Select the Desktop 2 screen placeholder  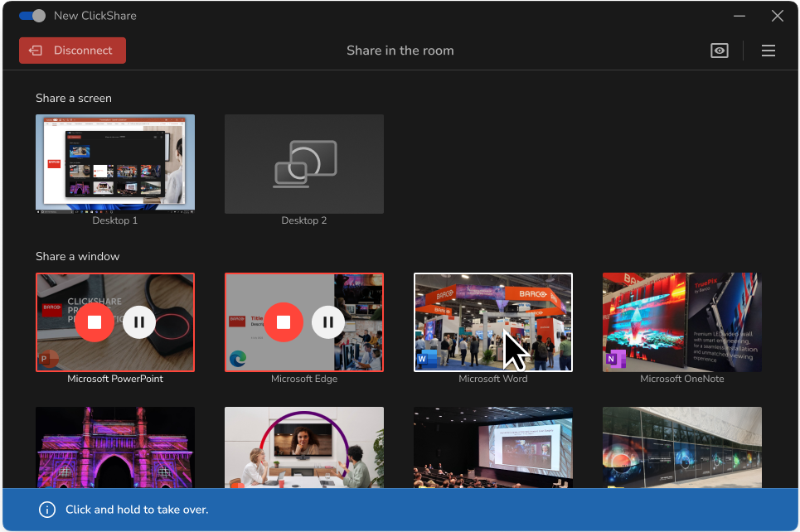pyautogui.click(x=304, y=163)
